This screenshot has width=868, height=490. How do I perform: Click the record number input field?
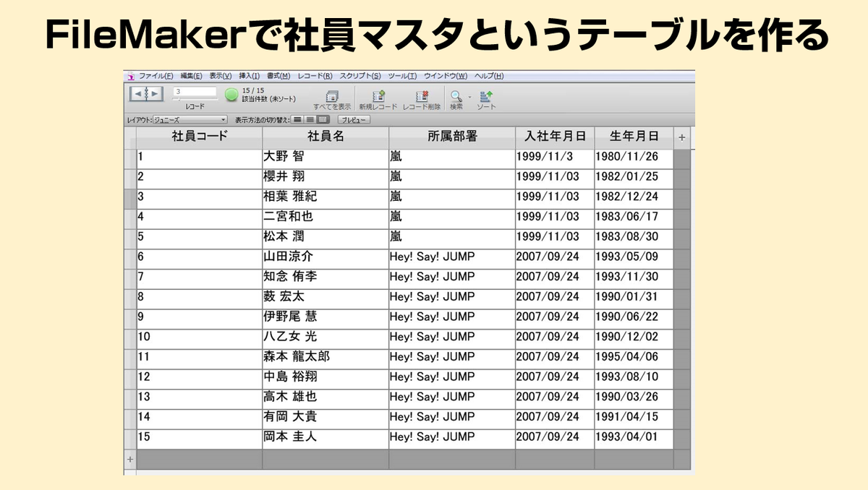tap(195, 92)
